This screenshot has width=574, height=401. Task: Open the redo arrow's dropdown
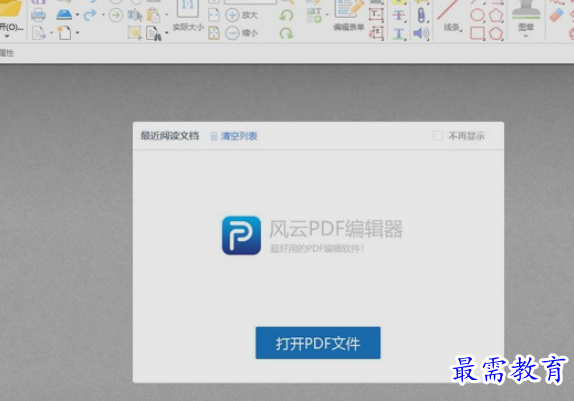[x=103, y=15]
